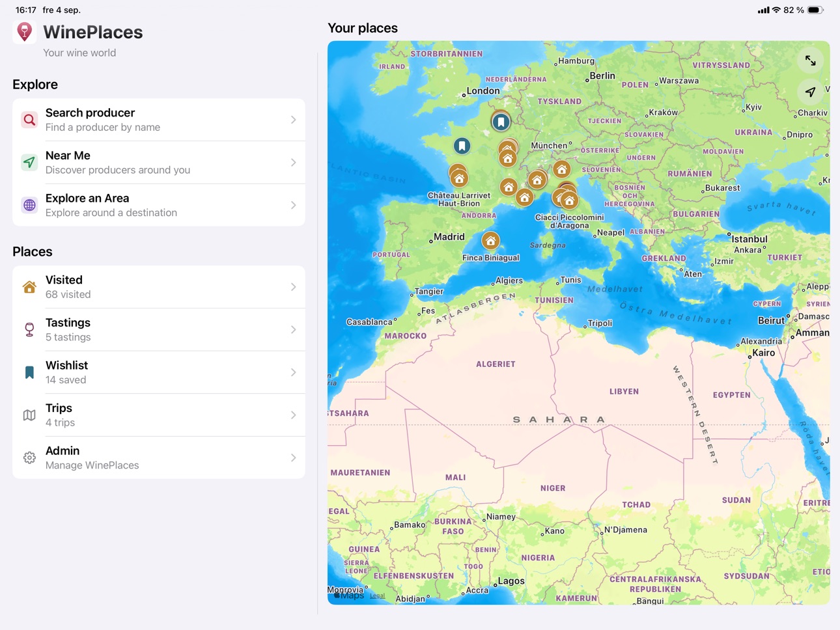Open the Explore an Area chevron

(x=294, y=205)
